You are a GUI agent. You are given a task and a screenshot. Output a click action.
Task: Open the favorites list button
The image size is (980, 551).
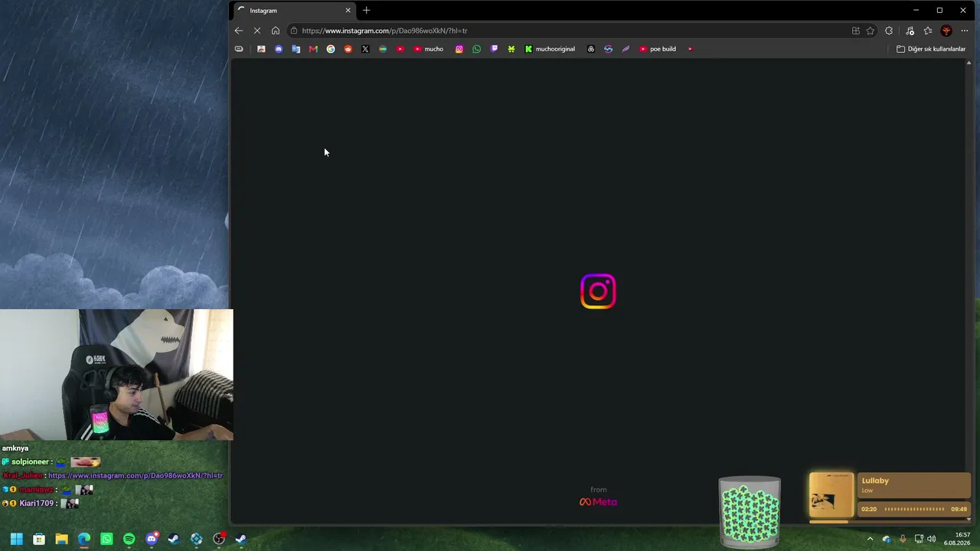[928, 31]
